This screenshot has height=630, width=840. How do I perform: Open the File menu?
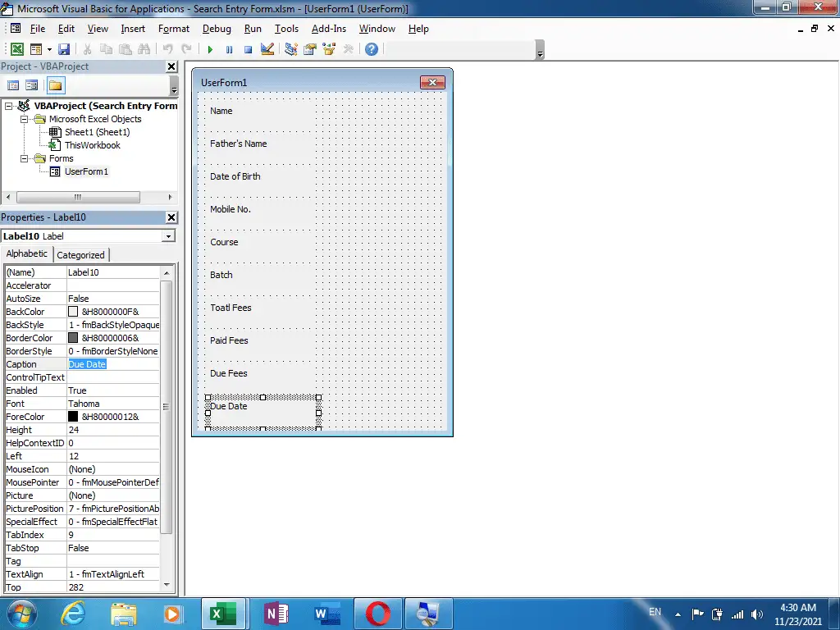tap(38, 29)
